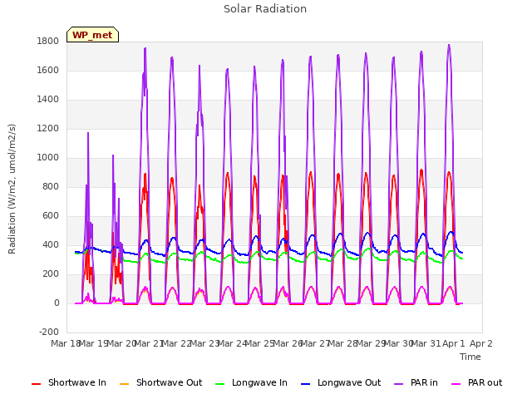This screenshot has height=399, width=532.
Task: Click the Mar 18 x-axis label
Action: (65, 343)
